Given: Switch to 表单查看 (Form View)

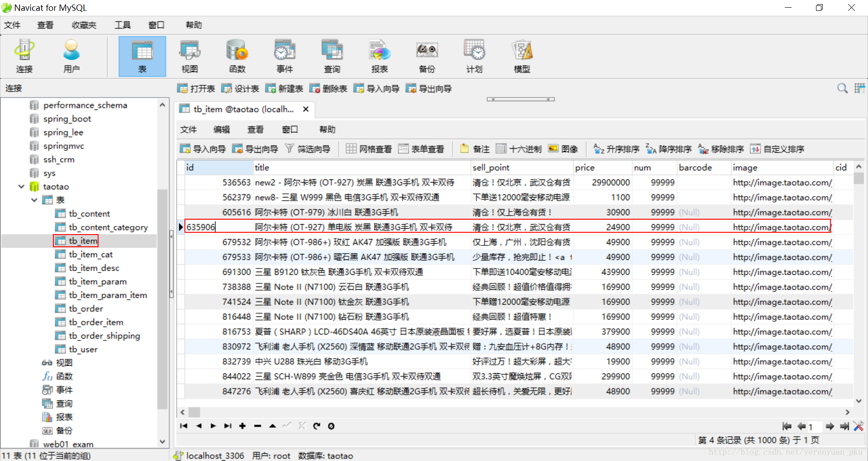Looking at the screenshot, I should tap(421, 149).
